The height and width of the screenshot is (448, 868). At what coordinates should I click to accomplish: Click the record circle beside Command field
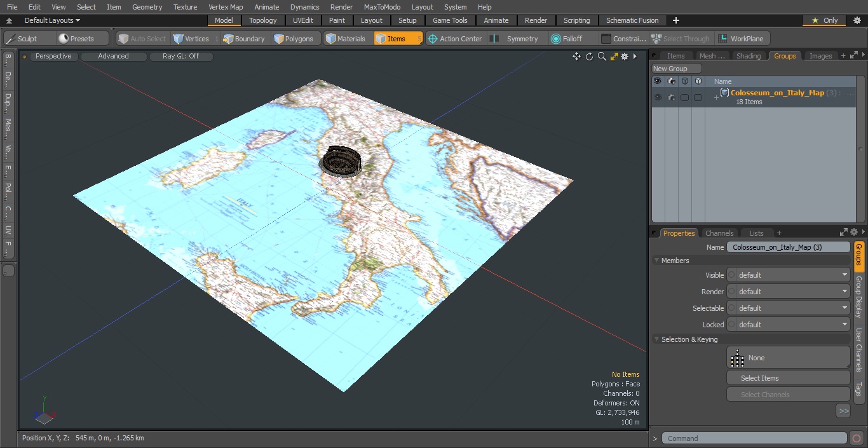856,438
